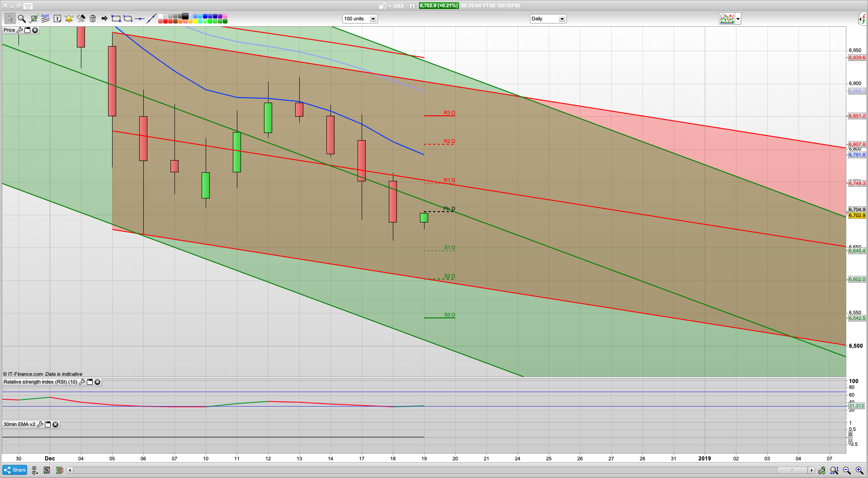Expand the add-indicator dropdown arrow

tap(738, 19)
